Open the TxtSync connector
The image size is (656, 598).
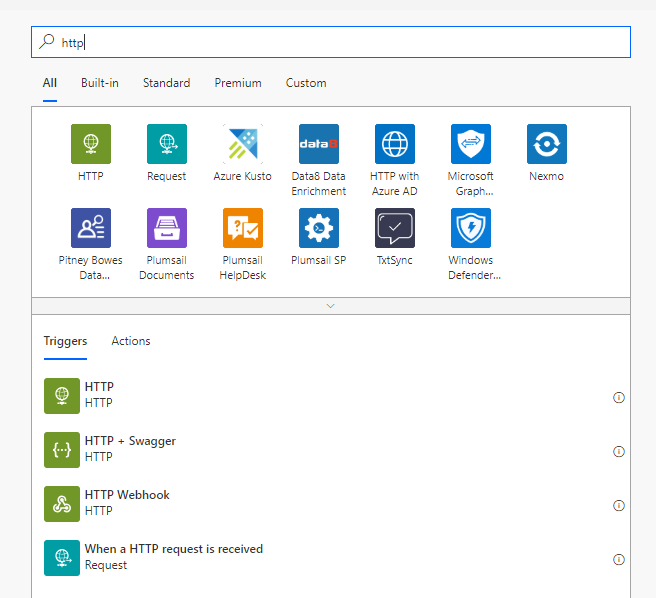[395, 228]
